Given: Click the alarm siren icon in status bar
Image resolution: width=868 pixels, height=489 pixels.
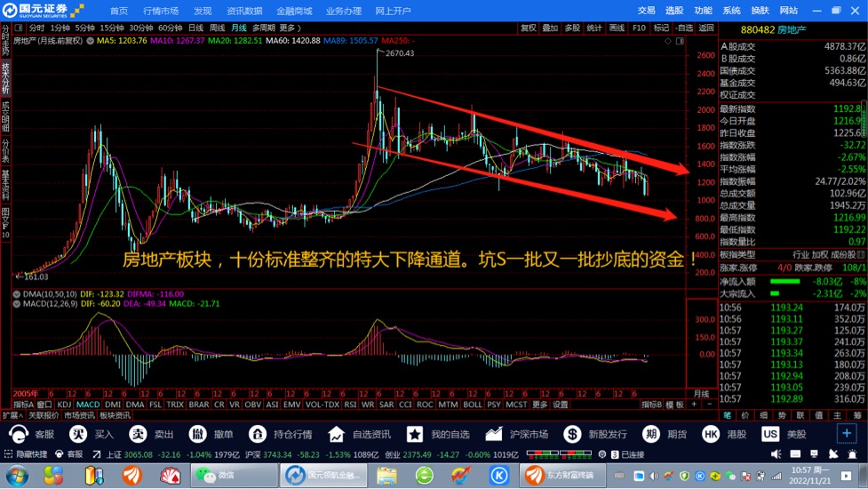Looking at the screenshot, I should tap(852, 454).
